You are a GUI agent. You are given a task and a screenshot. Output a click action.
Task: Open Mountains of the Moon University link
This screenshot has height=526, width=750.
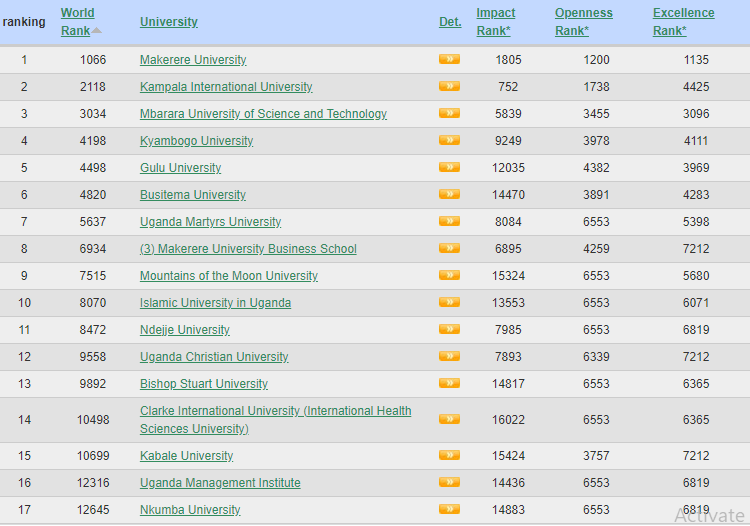tap(229, 276)
